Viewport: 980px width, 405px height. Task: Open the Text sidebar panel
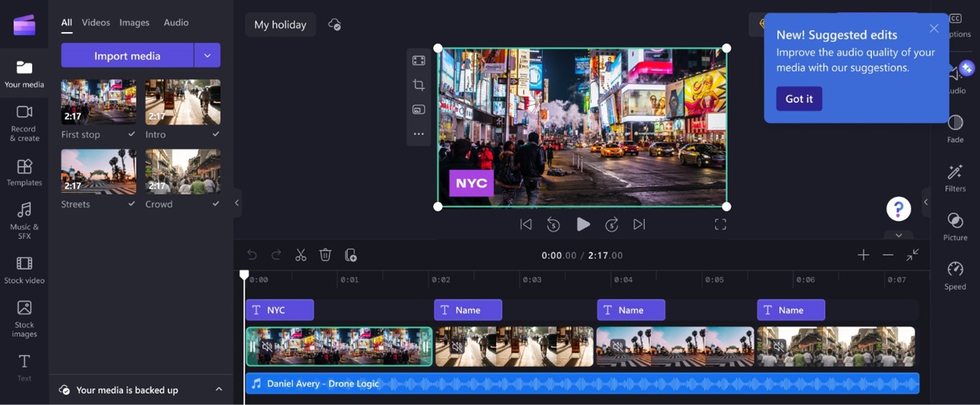pos(24,367)
